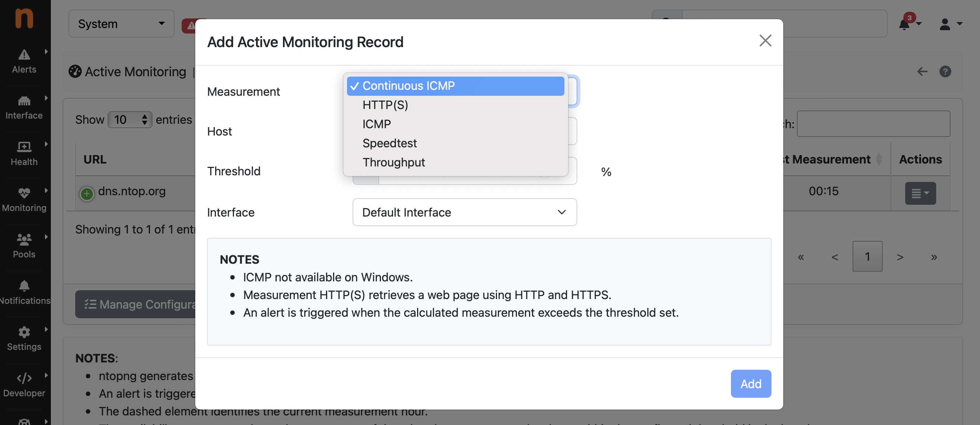980x425 pixels.
Task: Open the Health sidebar section
Action: pos(24,154)
